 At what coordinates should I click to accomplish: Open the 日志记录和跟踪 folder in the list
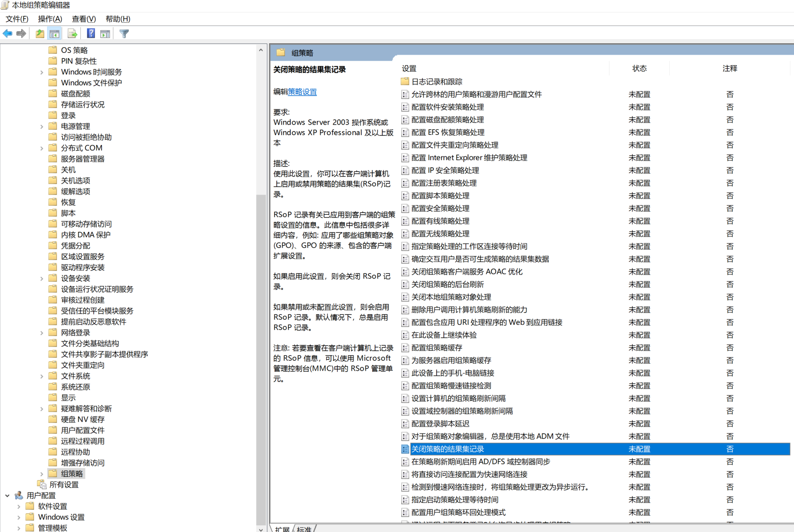(437, 82)
